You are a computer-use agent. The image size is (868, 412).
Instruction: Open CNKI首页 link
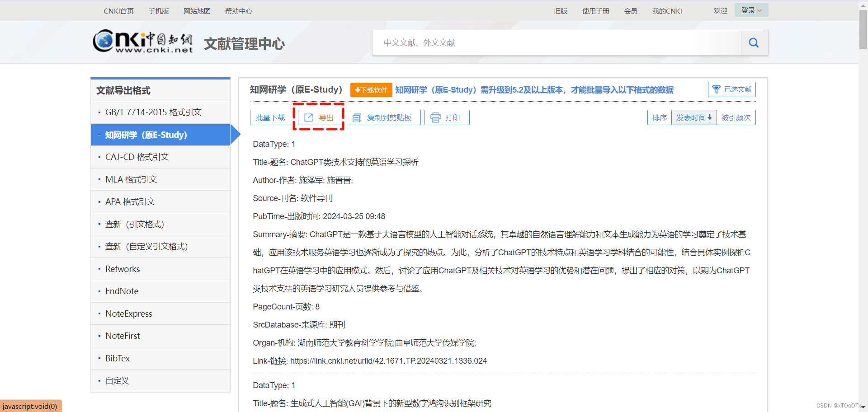click(x=118, y=11)
